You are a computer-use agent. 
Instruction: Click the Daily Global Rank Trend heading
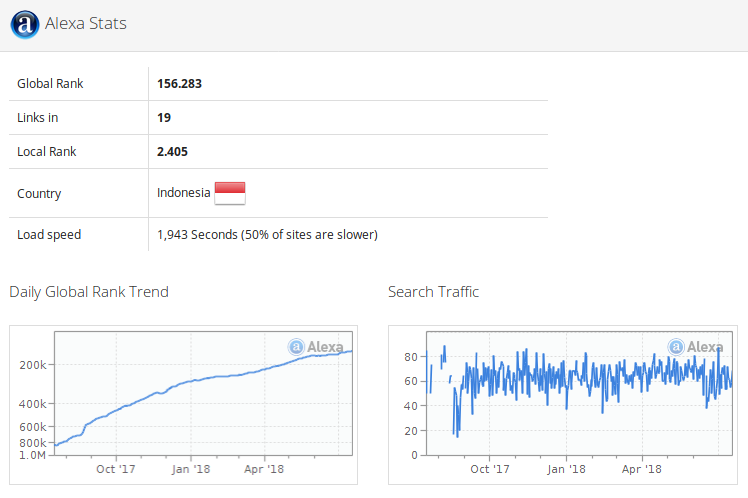coord(89,292)
